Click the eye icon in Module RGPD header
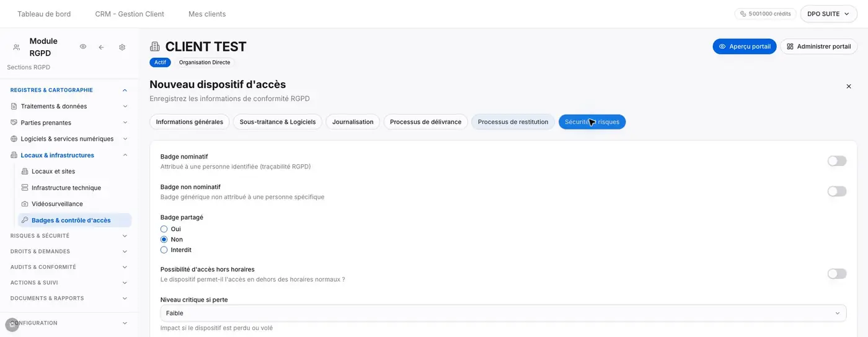Image resolution: width=868 pixels, height=337 pixels. 83,47
